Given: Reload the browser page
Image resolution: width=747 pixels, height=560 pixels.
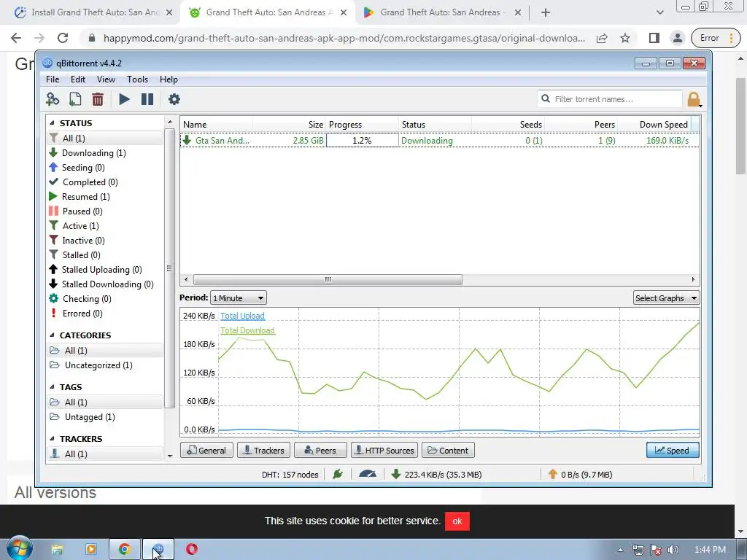Looking at the screenshot, I should point(63,38).
